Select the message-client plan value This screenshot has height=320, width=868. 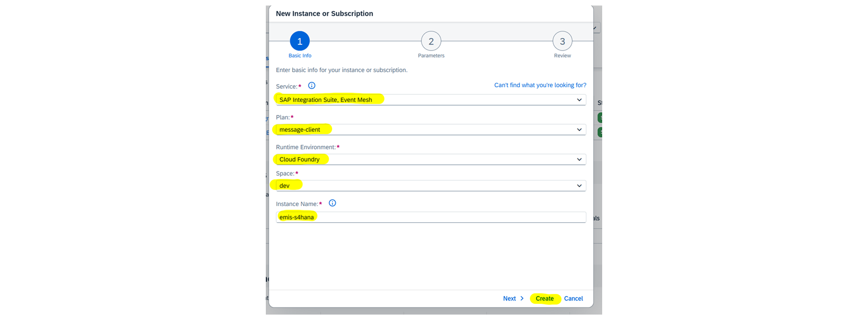tap(299, 130)
